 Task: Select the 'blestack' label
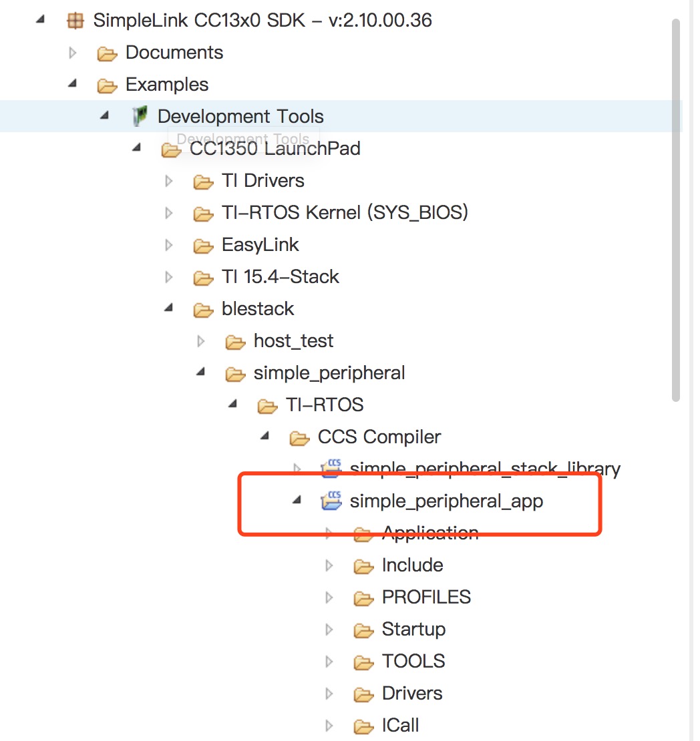(258, 308)
